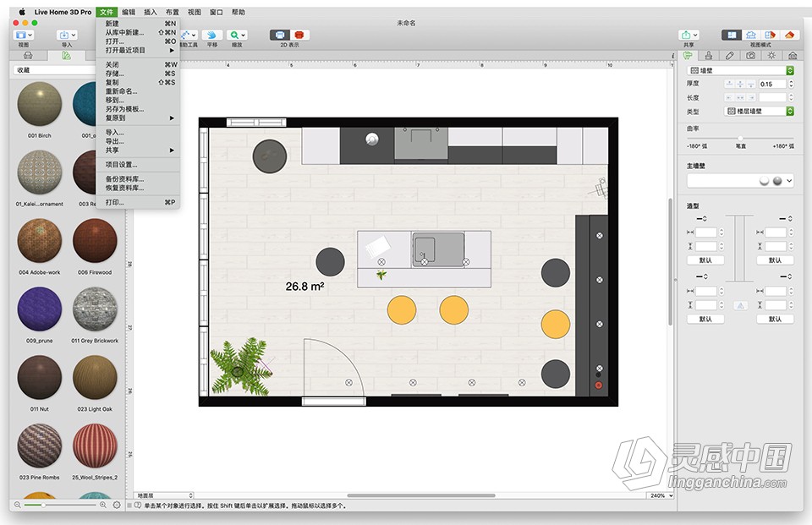Select 2D plan view mode icon
This screenshot has width=812, height=525.
(x=731, y=35)
